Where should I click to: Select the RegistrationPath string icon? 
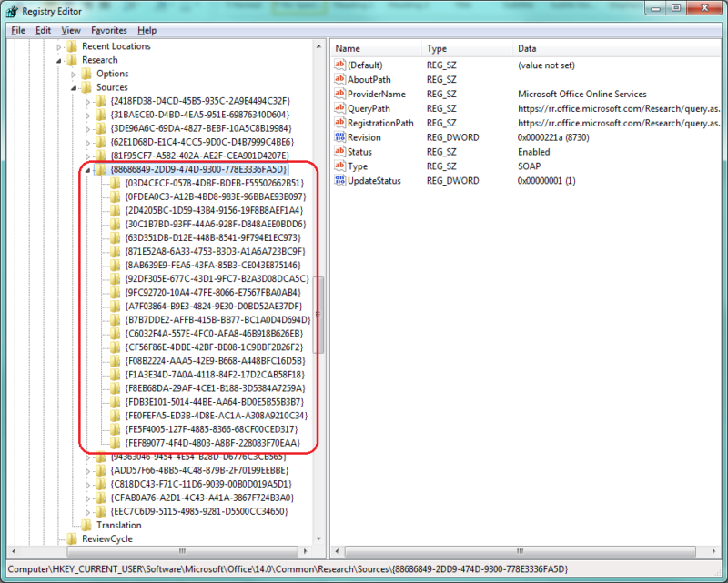(340, 123)
